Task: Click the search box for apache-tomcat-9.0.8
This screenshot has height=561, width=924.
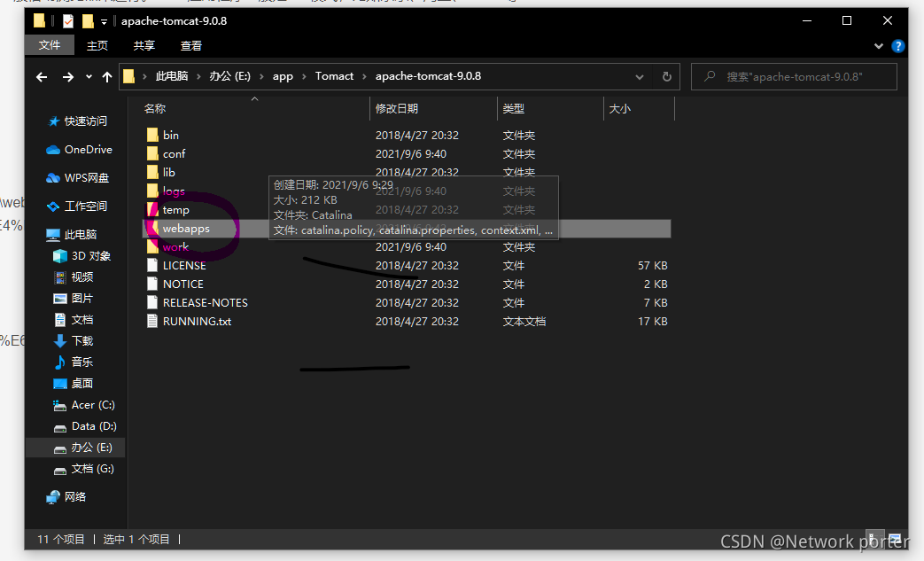Action: [x=794, y=76]
